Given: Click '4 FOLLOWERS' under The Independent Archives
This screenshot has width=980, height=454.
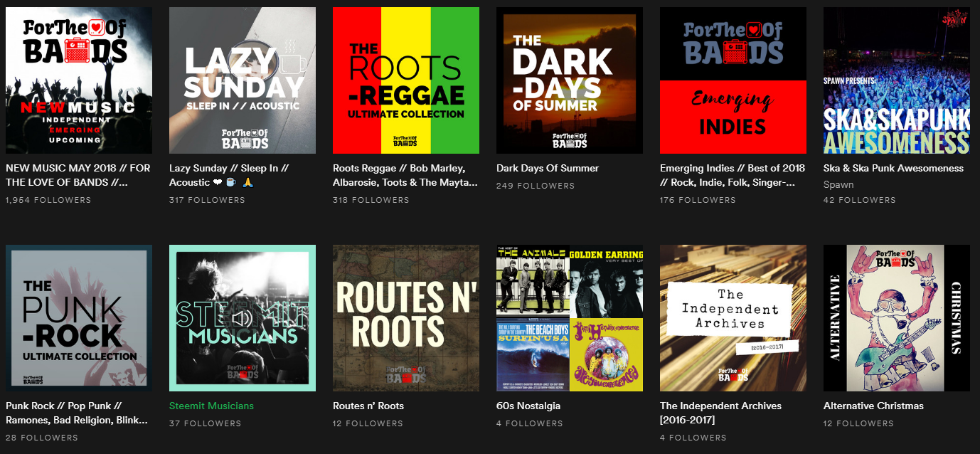Looking at the screenshot, I should (693, 438).
